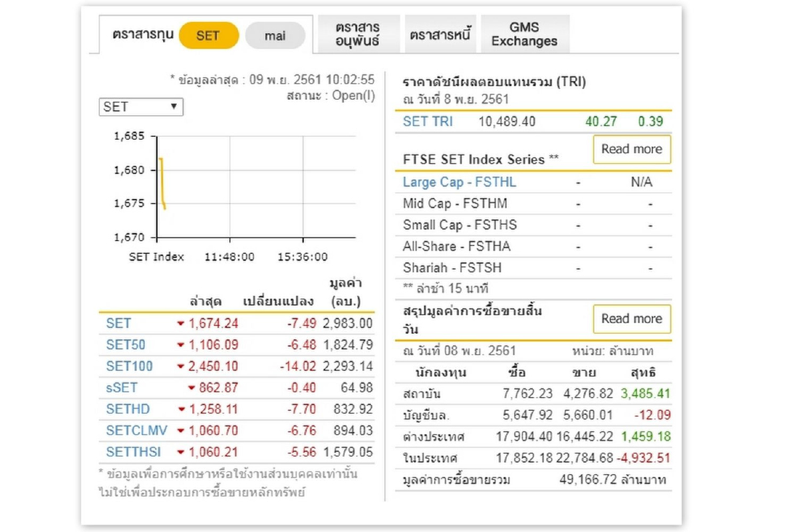
Task: Click Read more beside FTSE SET Index Series
Action: point(632,150)
